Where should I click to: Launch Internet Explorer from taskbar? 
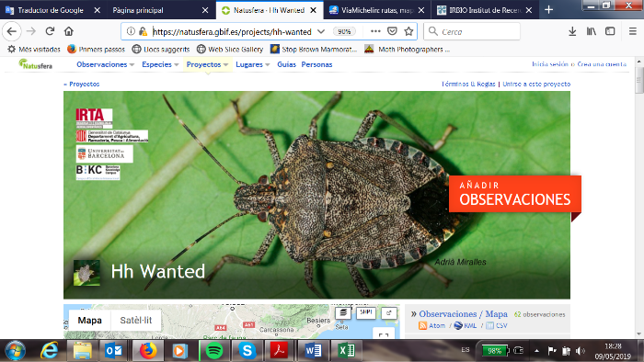[50, 351]
